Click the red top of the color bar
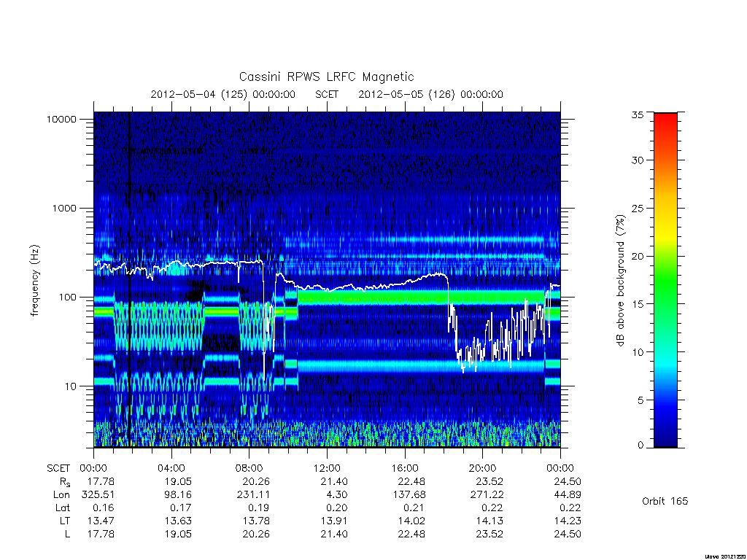Image resolution: width=747 pixels, height=560 pixels. [665, 118]
